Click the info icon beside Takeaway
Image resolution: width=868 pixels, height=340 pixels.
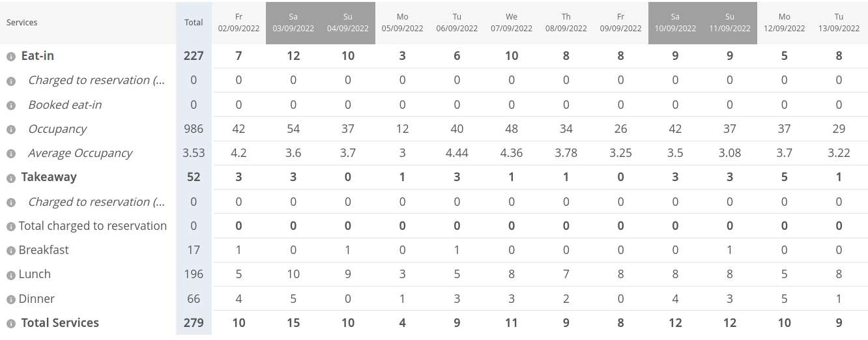click(11, 178)
